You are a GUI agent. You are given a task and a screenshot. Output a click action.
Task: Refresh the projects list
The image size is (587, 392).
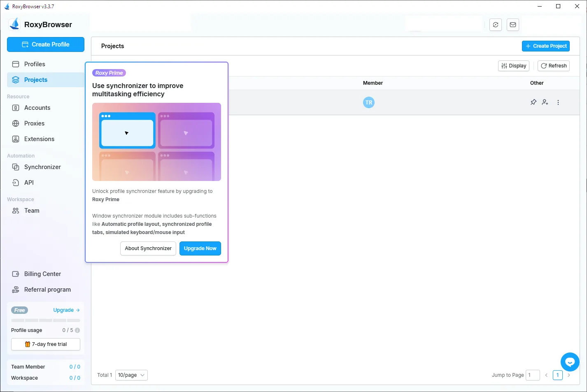click(554, 66)
